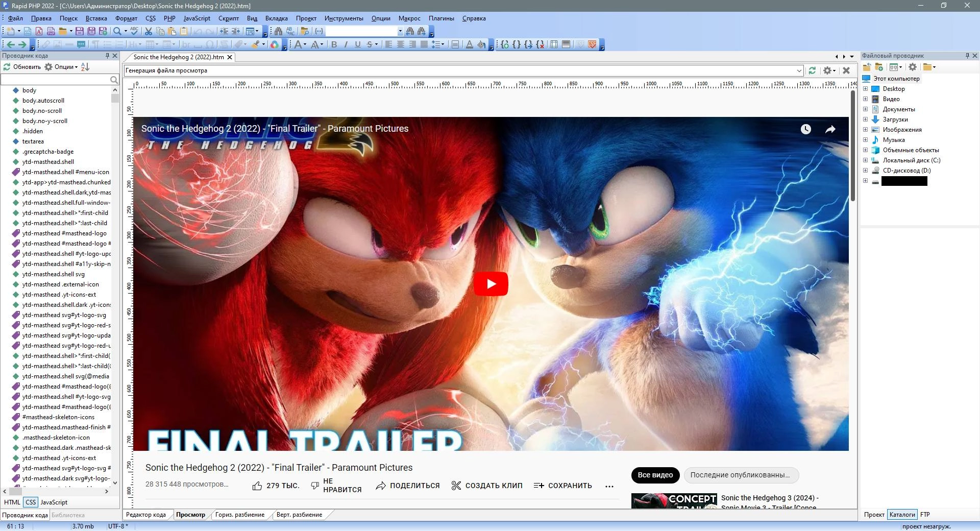Click the red YouTube play button
The image size is (980, 531).
[491, 284]
